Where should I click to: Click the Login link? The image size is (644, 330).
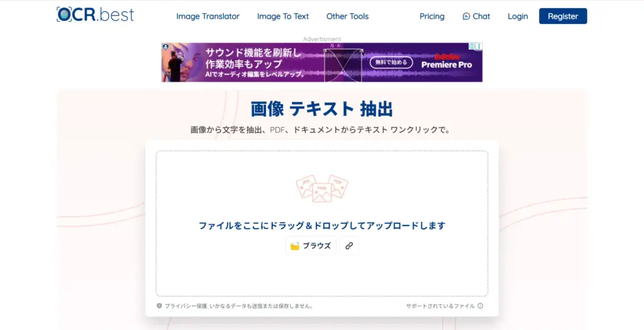(518, 16)
